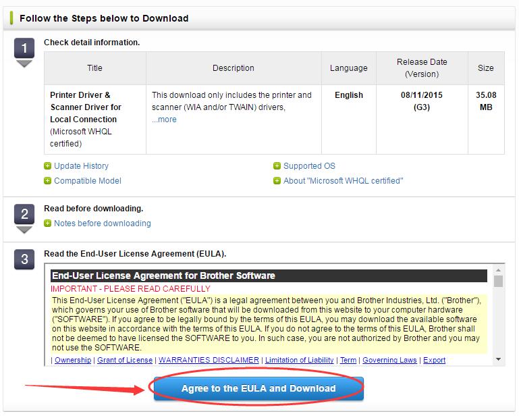The width and height of the screenshot is (519, 420).
Task: Go to the WARRANTIES DISCLAIMER section
Action: click(209, 361)
